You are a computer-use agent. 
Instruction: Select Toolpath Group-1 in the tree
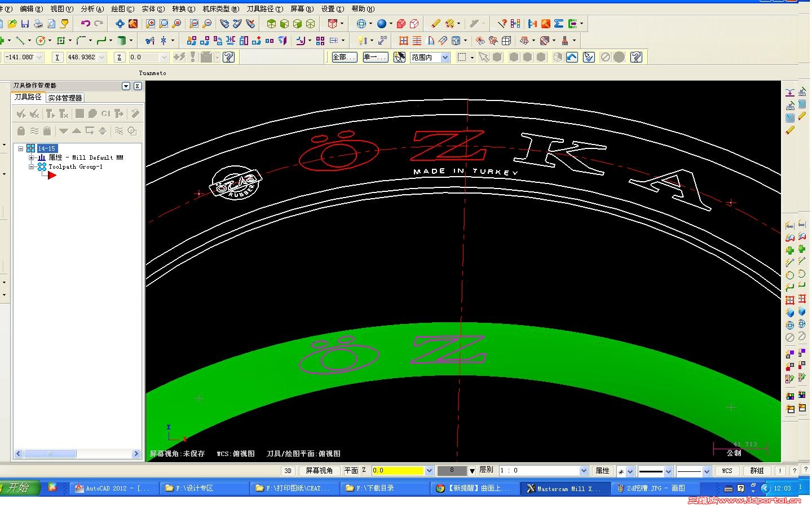click(x=75, y=167)
